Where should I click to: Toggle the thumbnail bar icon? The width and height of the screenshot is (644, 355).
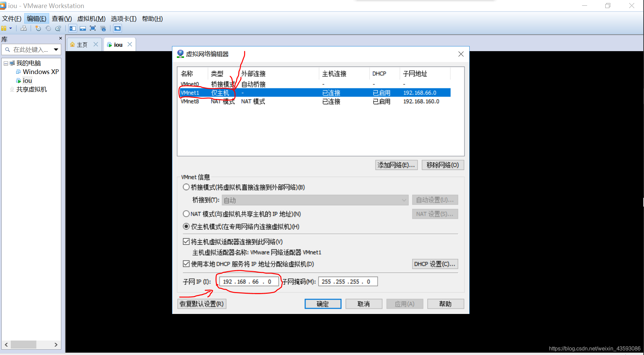point(83,29)
